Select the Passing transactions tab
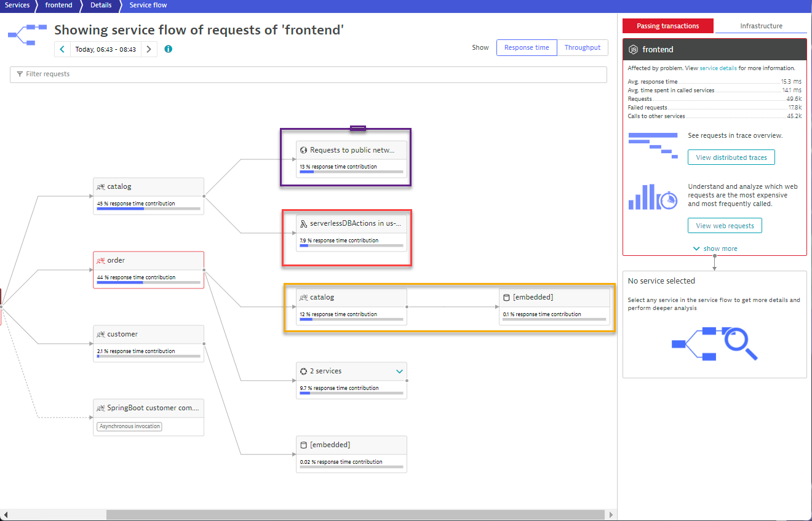 pyautogui.click(x=667, y=26)
